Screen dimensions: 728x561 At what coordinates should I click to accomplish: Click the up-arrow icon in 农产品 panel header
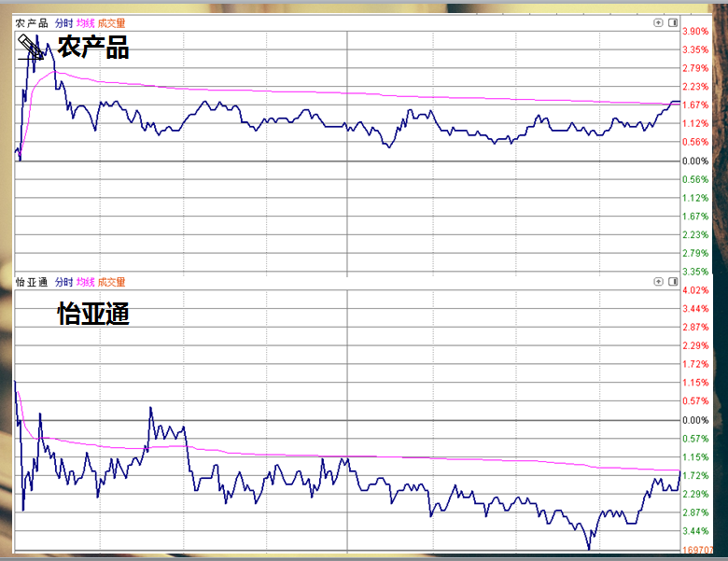658,22
